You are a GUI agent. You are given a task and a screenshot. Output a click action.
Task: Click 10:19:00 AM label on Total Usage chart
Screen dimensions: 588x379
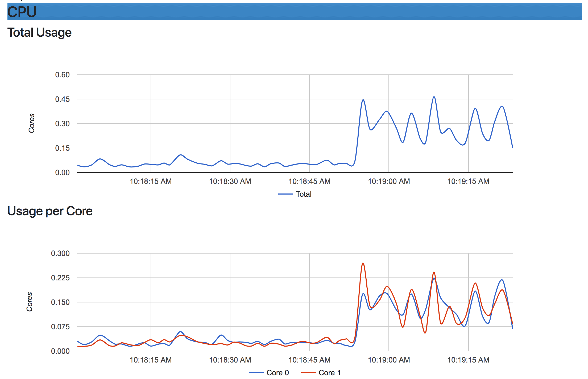pos(389,182)
